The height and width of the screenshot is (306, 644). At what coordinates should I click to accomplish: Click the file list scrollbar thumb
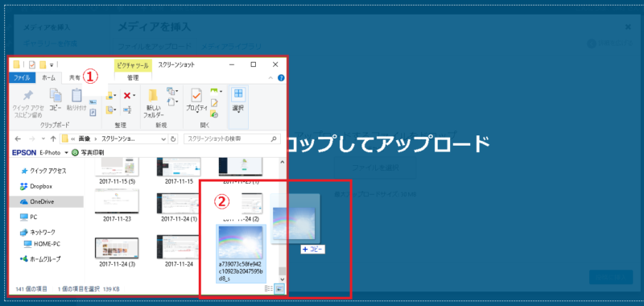coord(282,271)
